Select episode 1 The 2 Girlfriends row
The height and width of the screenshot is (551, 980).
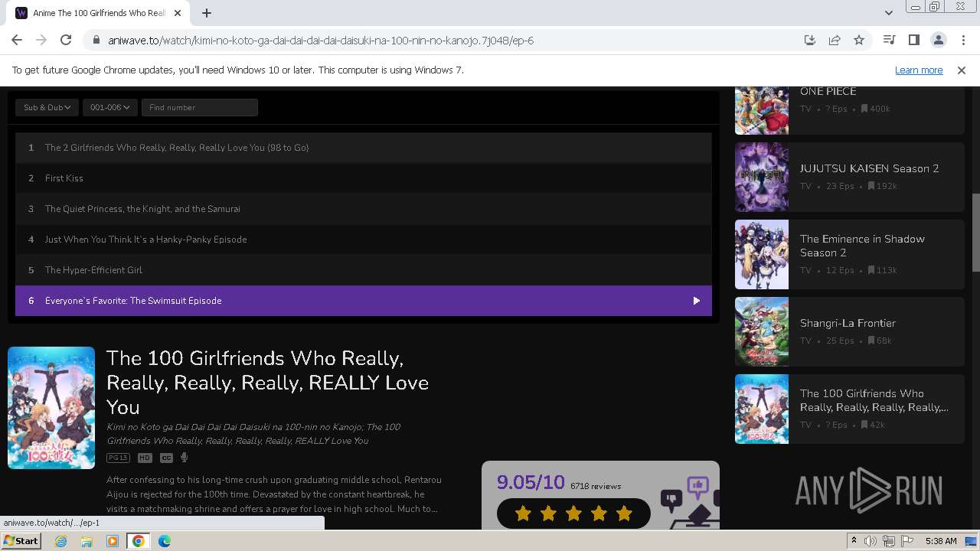364,148
